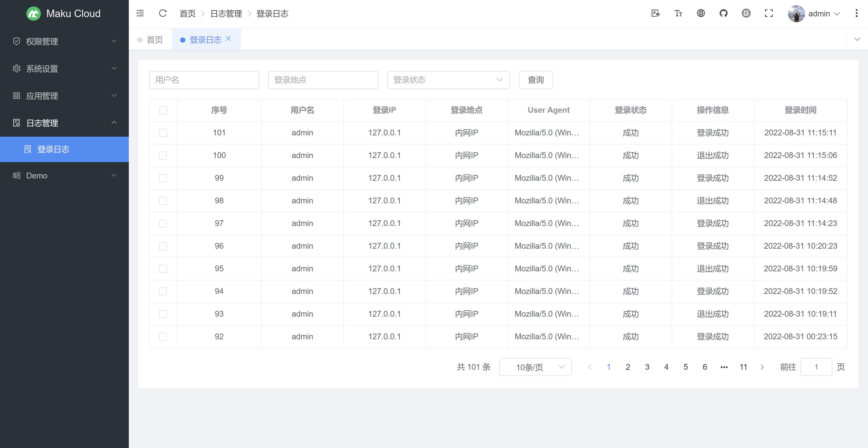Collapse the sidebar menu with the fold icon
The image size is (868, 448).
[140, 14]
